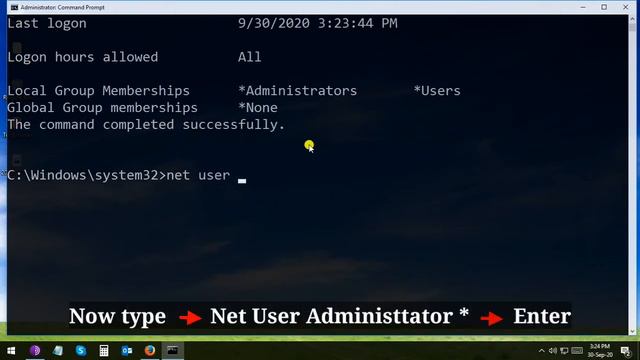Screen dimensions: 640x360
Task: Click the '*None' global group value
Action: [x=258, y=108]
